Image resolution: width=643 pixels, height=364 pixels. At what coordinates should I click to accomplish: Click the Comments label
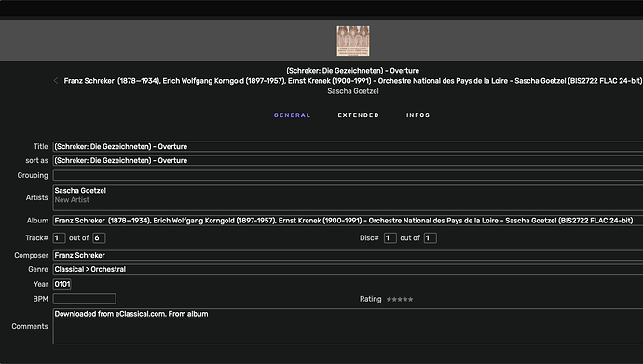[x=30, y=327]
